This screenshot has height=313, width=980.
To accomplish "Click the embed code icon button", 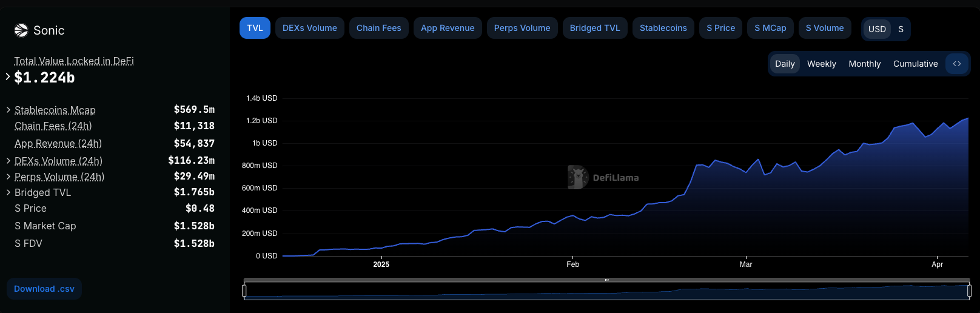I will 957,64.
